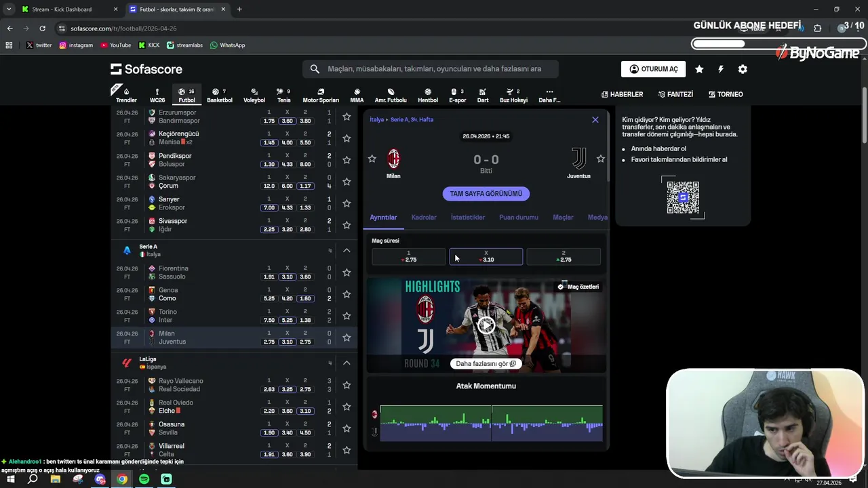This screenshot has width=868, height=488.
Task: Open Spotify from the taskbar
Action: pos(144,479)
